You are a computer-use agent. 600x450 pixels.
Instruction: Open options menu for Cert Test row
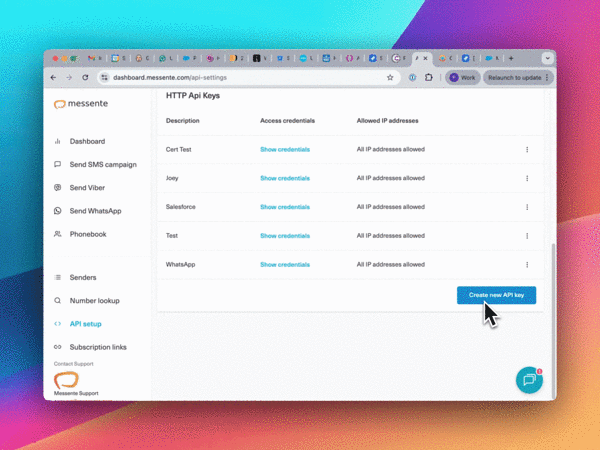(527, 149)
